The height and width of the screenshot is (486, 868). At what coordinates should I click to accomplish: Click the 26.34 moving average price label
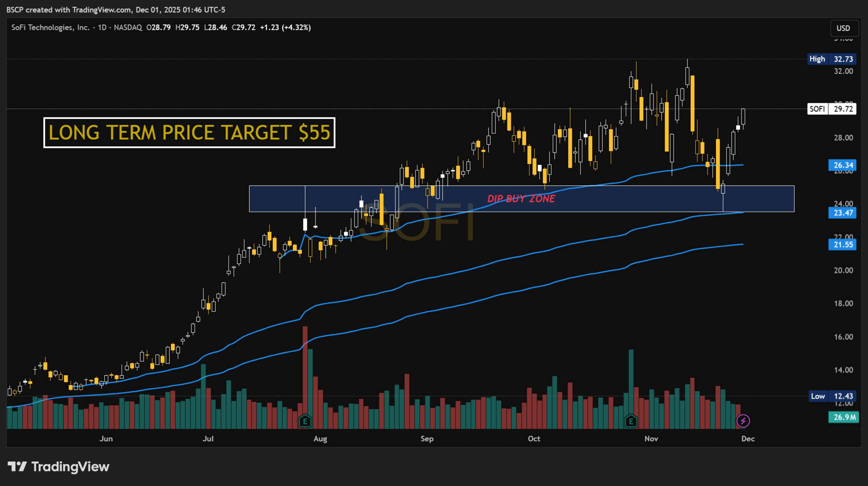point(842,165)
